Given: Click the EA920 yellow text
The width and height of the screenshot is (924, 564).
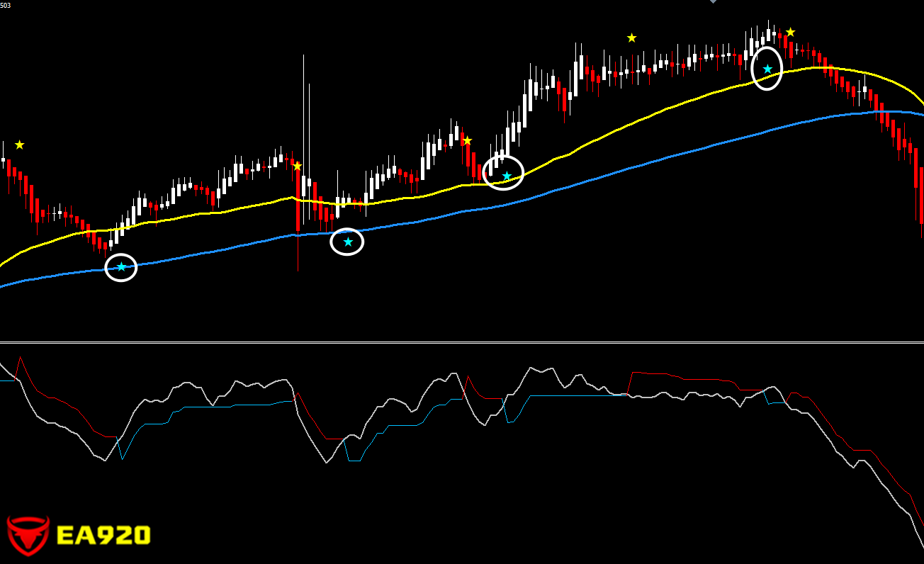Looking at the screenshot, I should click(103, 536).
